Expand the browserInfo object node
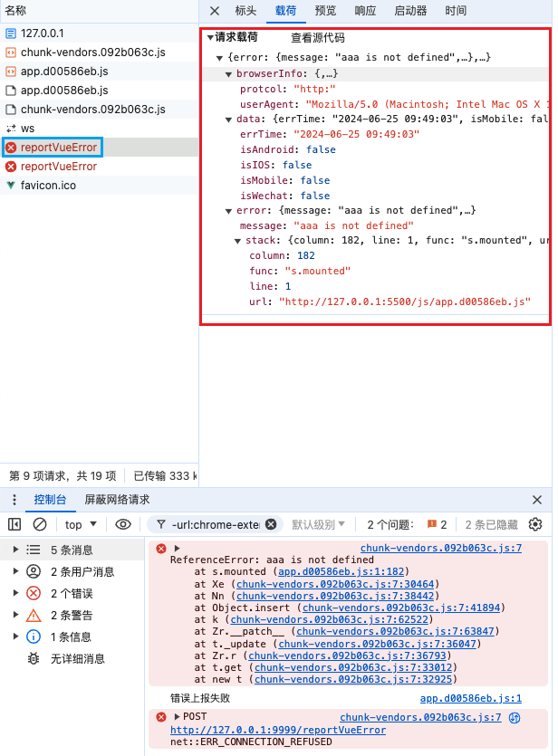 pyautogui.click(x=230, y=73)
